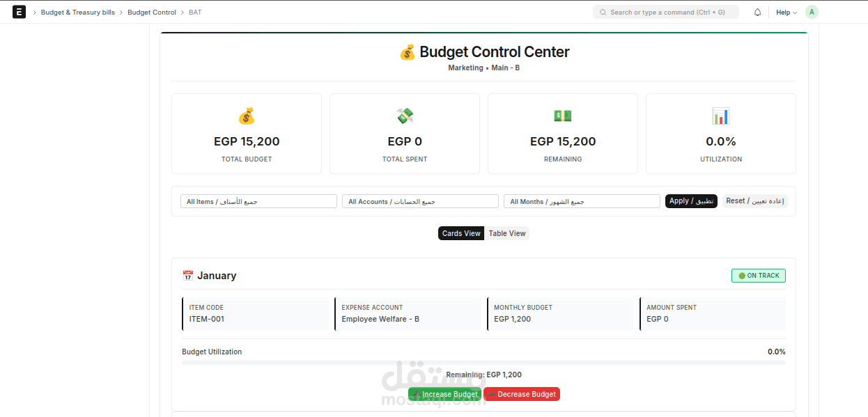Image resolution: width=868 pixels, height=417 pixels.
Task: Click the money bag icon in the page title
Action: pyautogui.click(x=407, y=52)
